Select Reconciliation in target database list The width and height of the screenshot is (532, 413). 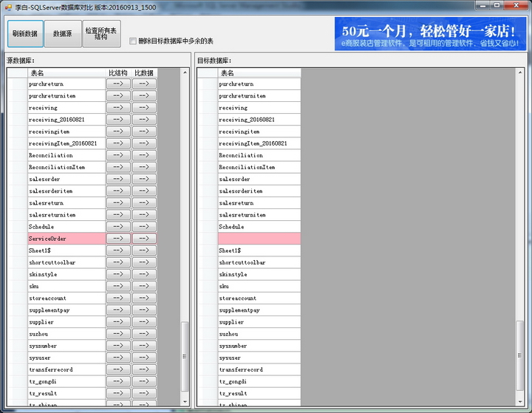click(259, 155)
